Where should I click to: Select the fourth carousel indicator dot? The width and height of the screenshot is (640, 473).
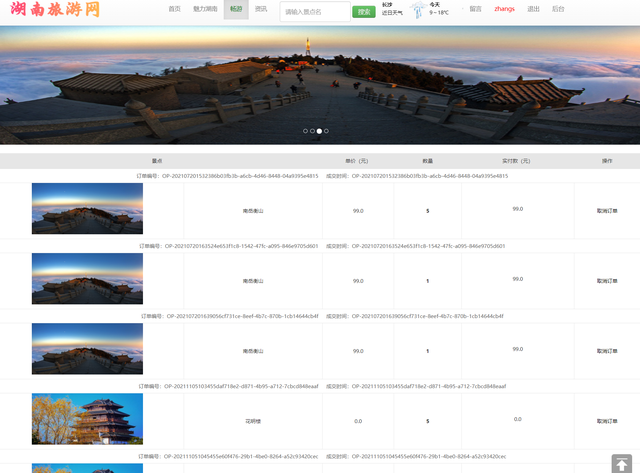[326, 131]
